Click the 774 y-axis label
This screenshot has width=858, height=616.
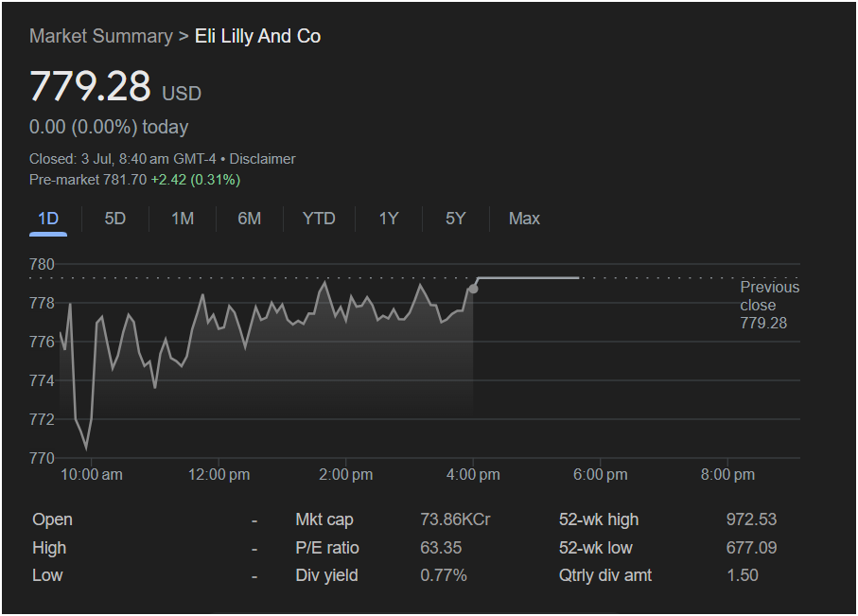click(x=43, y=380)
